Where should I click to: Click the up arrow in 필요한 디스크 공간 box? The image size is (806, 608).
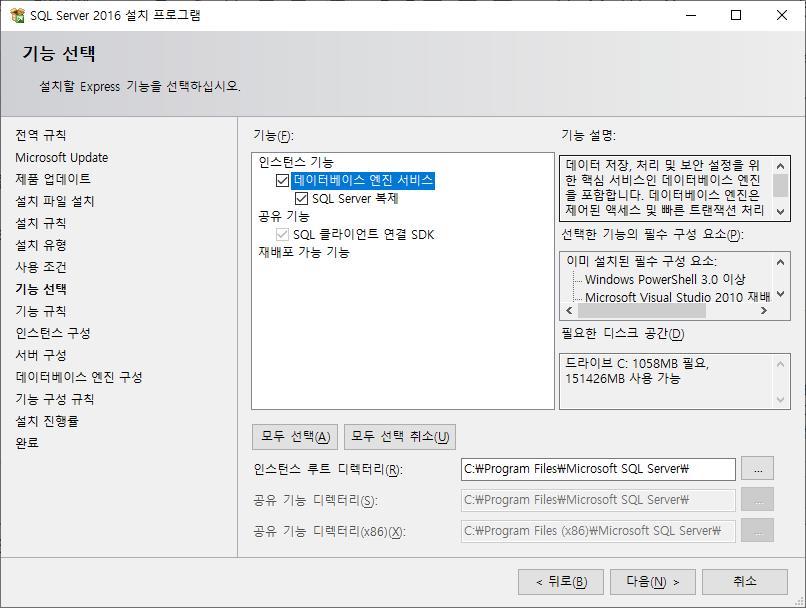click(780, 364)
